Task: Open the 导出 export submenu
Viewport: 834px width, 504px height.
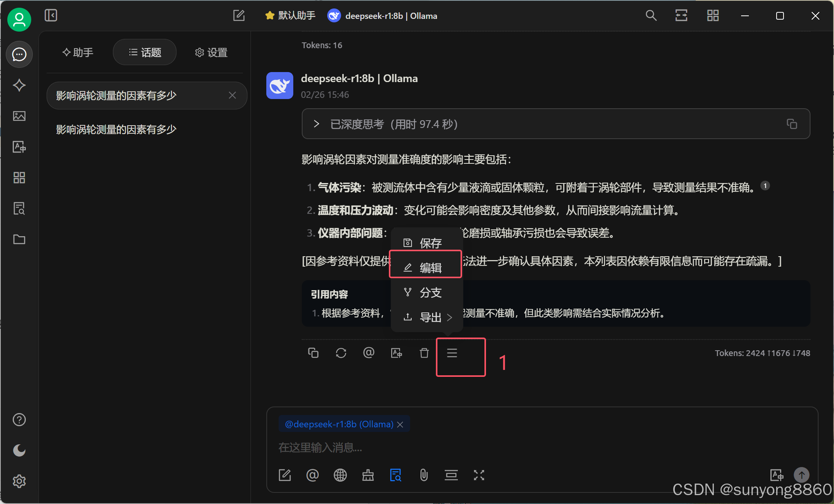Action: pyautogui.click(x=430, y=317)
